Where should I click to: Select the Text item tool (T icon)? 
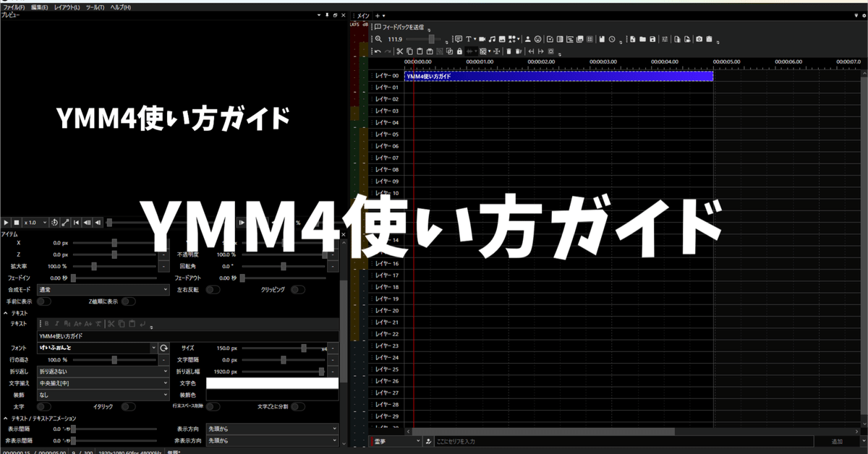pos(469,38)
